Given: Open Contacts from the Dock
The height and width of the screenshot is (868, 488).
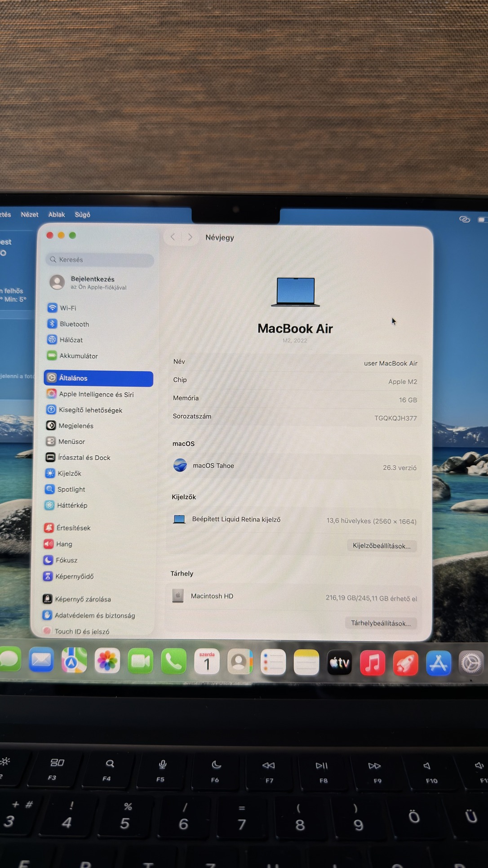Looking at the screenshot, I should pos(240,662).
